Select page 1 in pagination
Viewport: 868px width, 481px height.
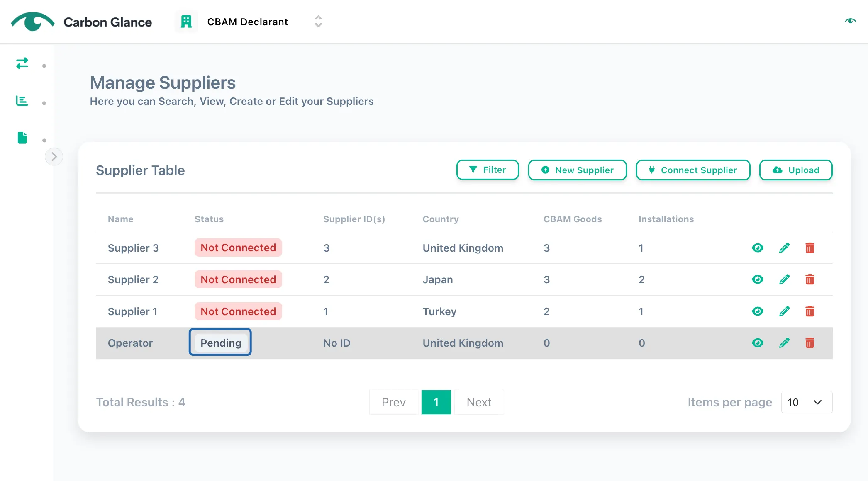tap(436, 402)
